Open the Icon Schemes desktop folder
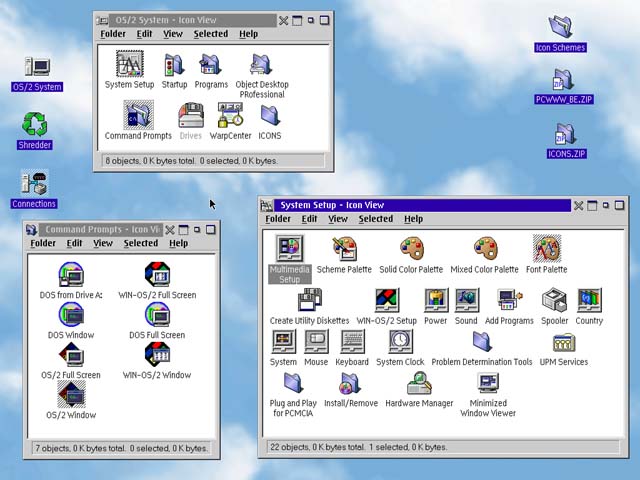The height and width of the screenshot is (480, 640). (x=560, y=27)
